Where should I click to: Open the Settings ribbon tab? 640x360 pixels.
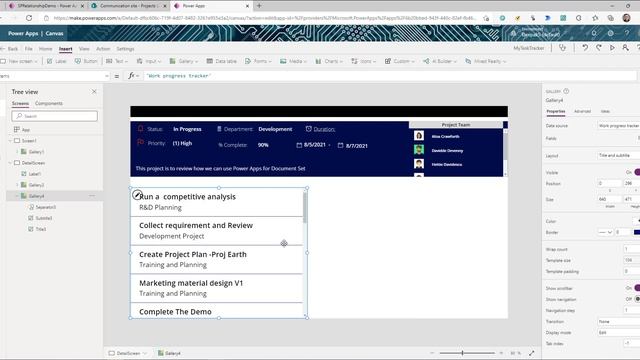tap(125, 49)
